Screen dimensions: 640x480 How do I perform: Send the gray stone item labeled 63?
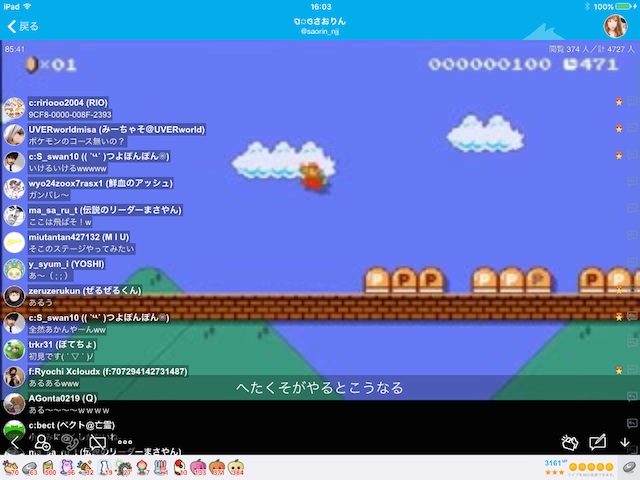[29, 468]
